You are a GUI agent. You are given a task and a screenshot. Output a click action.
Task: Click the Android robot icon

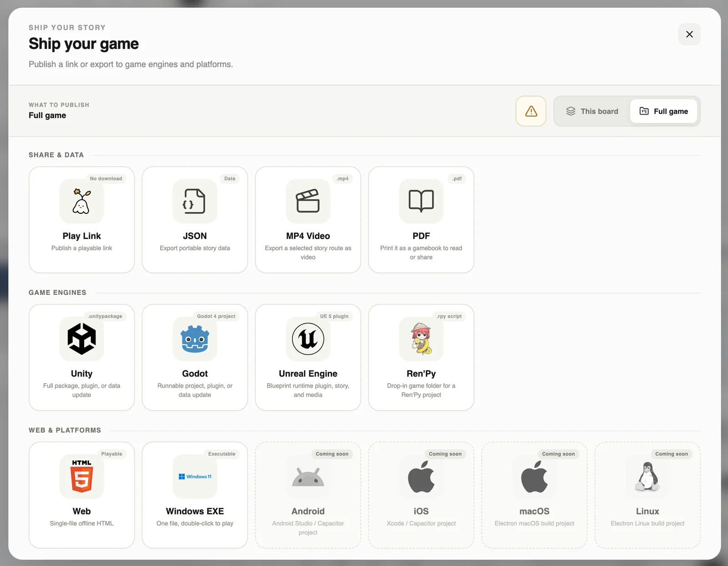point(308,477)
